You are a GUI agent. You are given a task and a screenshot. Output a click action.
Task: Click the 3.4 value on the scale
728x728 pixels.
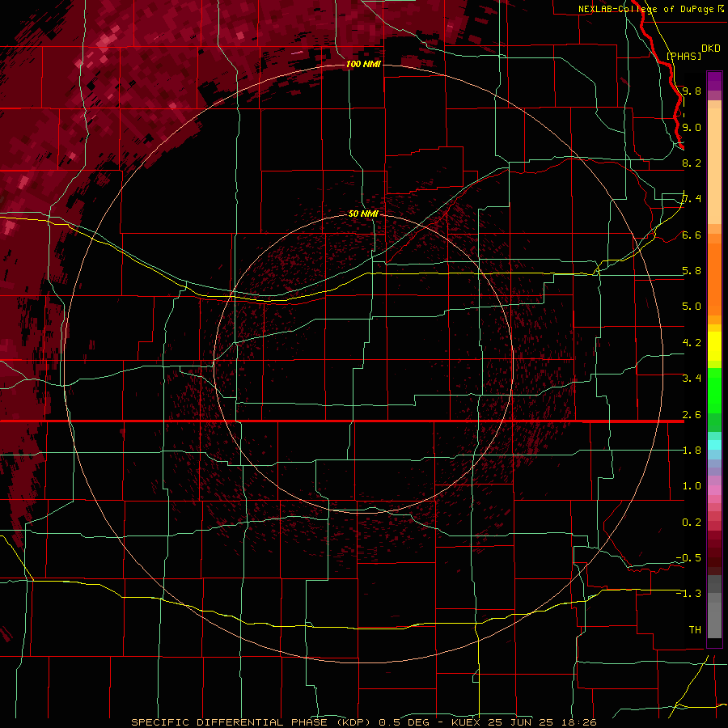[692, 379]
